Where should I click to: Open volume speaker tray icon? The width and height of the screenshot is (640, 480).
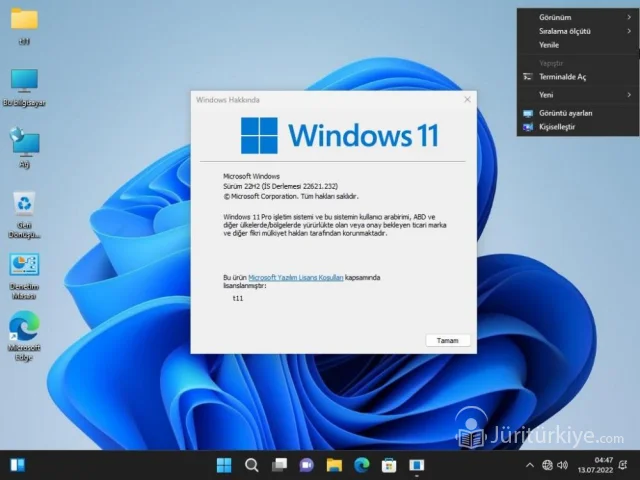click(562, 465)
